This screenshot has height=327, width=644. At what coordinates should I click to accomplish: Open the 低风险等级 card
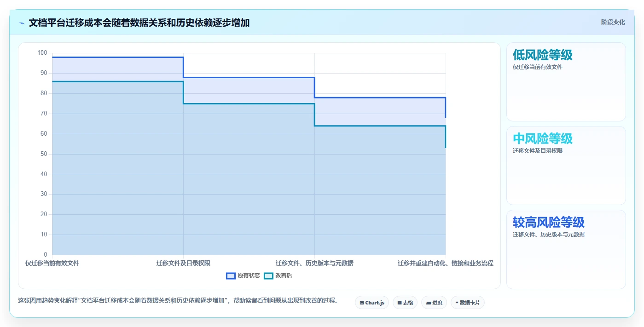point(566,82)
